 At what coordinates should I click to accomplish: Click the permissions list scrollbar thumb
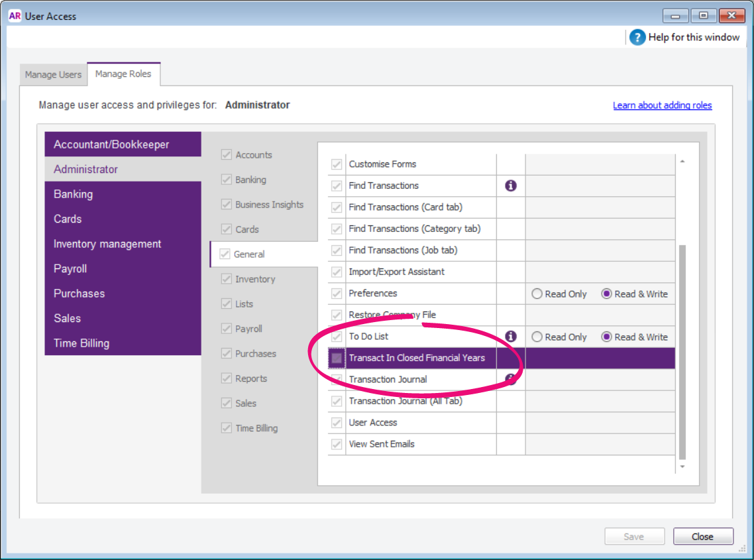pos(682,351)
